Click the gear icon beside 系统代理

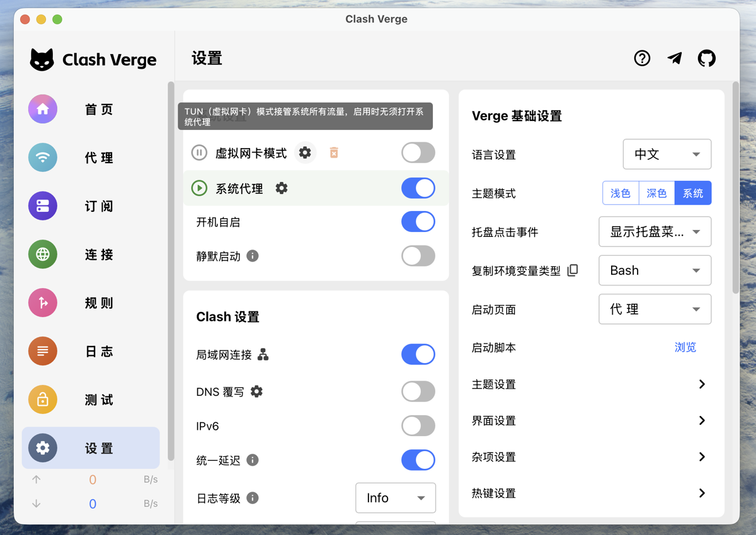[282, 188]
